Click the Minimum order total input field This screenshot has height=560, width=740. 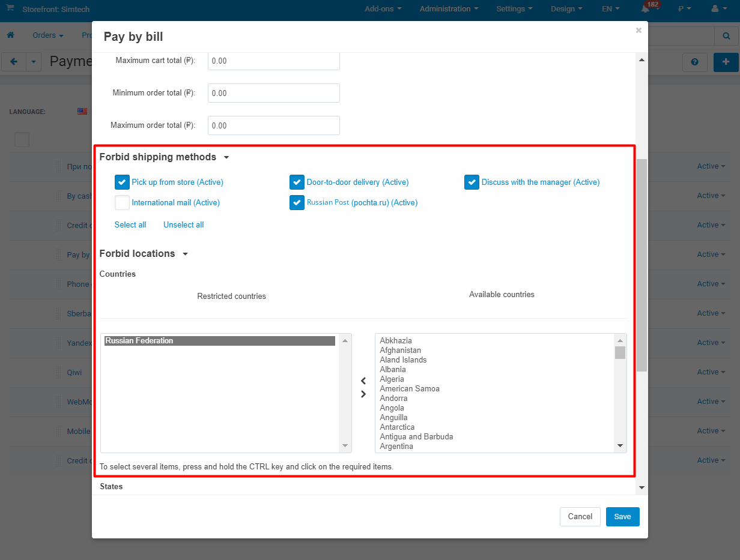tap(274, 93)
